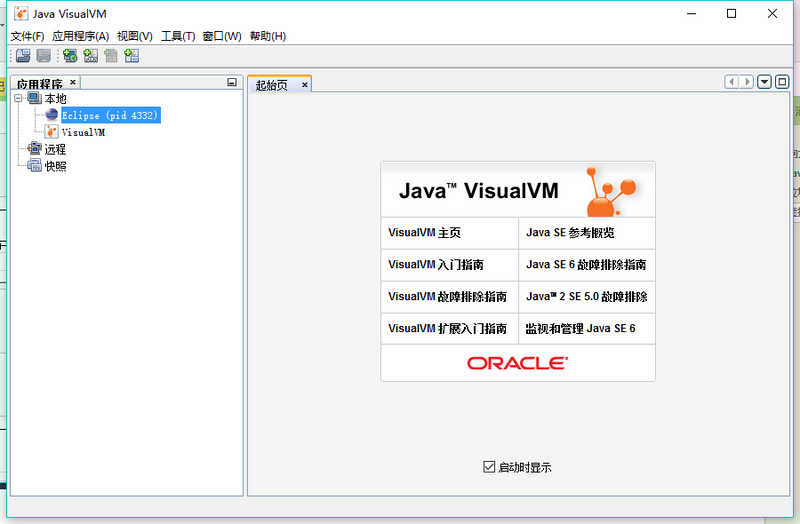Click the greyed-out Add VM Coredump icon

[111, 56]
